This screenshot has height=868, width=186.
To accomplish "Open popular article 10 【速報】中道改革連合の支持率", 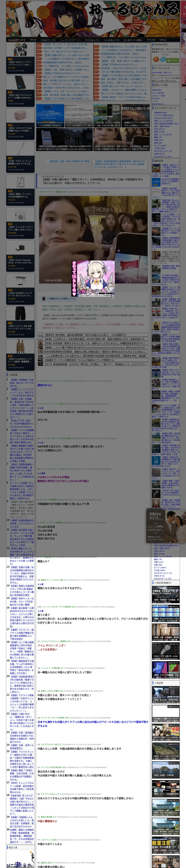I will 22,523.
